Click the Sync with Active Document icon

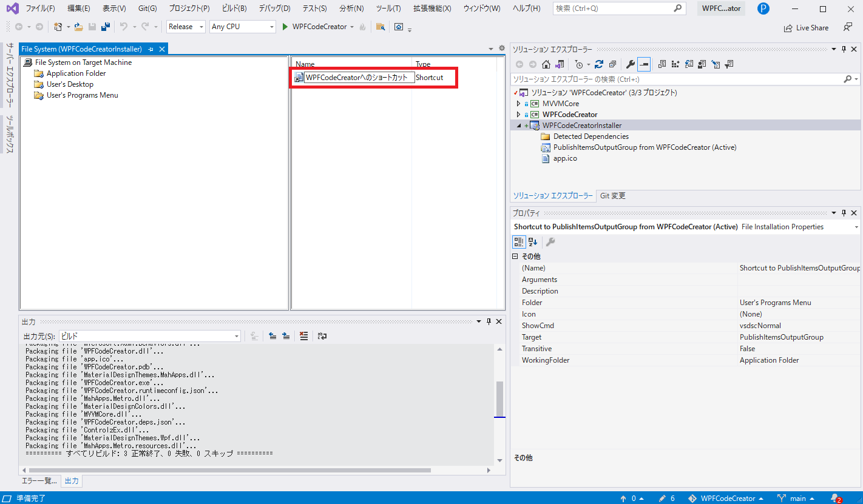599,64
